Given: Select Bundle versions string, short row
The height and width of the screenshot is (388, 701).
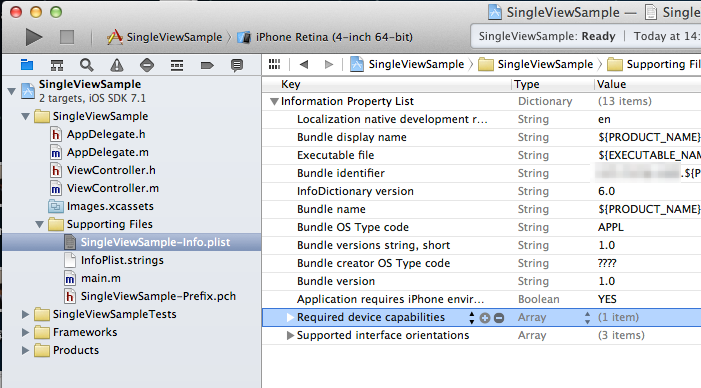Looking at the screenshot, I should tap(481, 245).
